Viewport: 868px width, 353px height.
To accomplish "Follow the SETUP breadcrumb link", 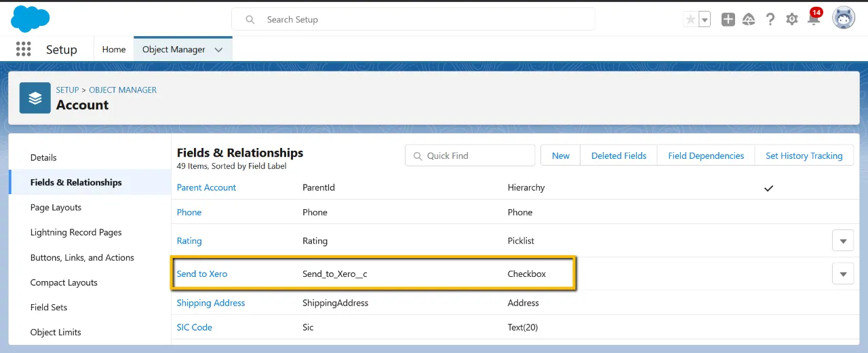I will click(x=68, y=90).
